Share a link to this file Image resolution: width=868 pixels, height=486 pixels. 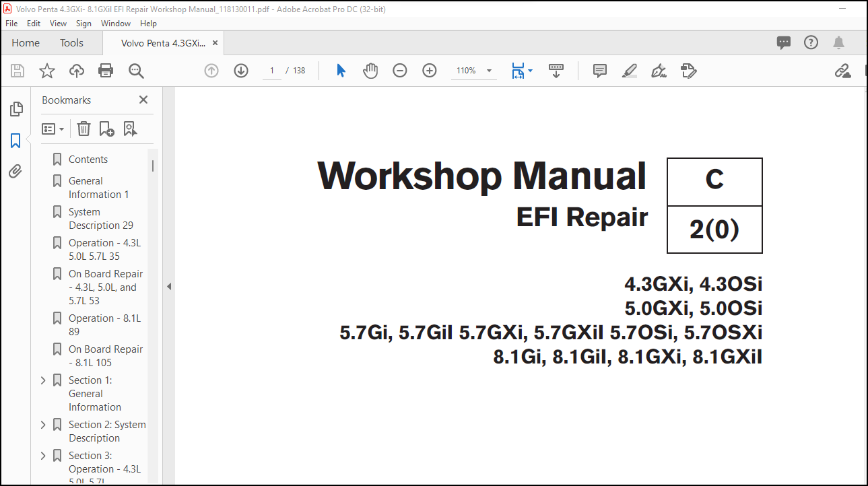pyautogui.click(x=842, y=71)
